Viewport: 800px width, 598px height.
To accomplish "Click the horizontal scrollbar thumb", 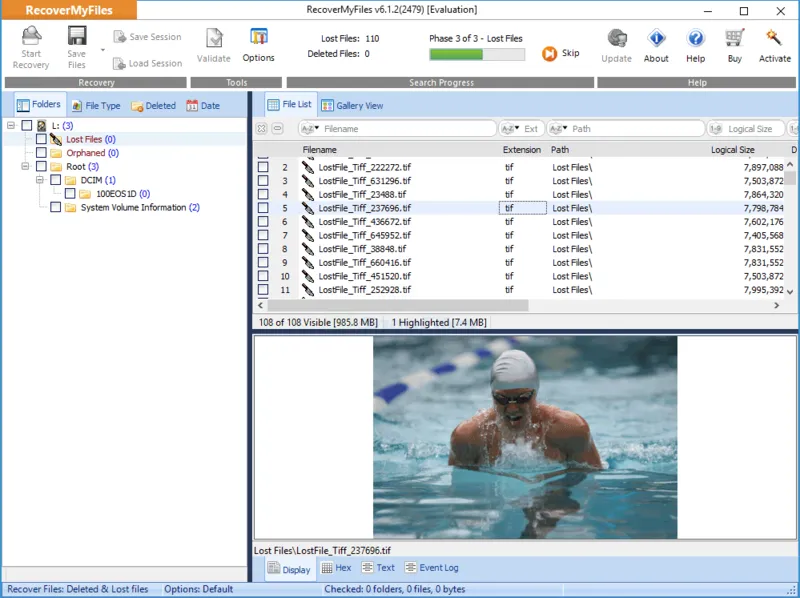I will point(398,305).
